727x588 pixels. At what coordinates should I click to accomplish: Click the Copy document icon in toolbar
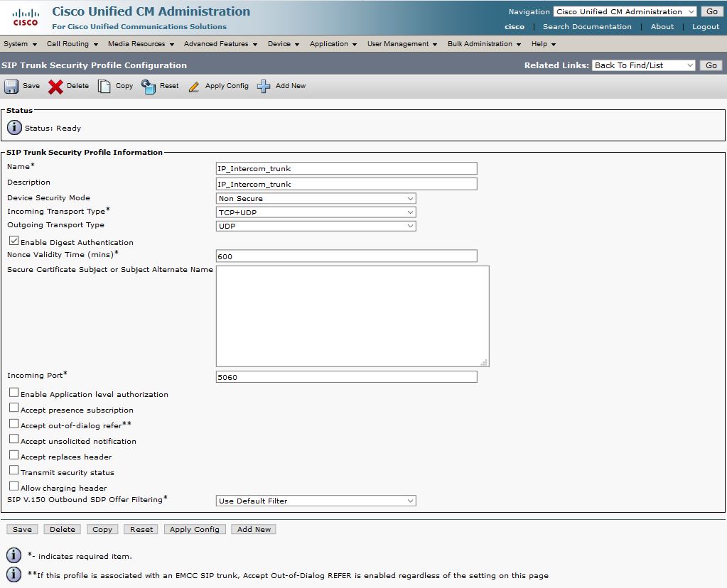pyautogui.click(x=104, y=86)
